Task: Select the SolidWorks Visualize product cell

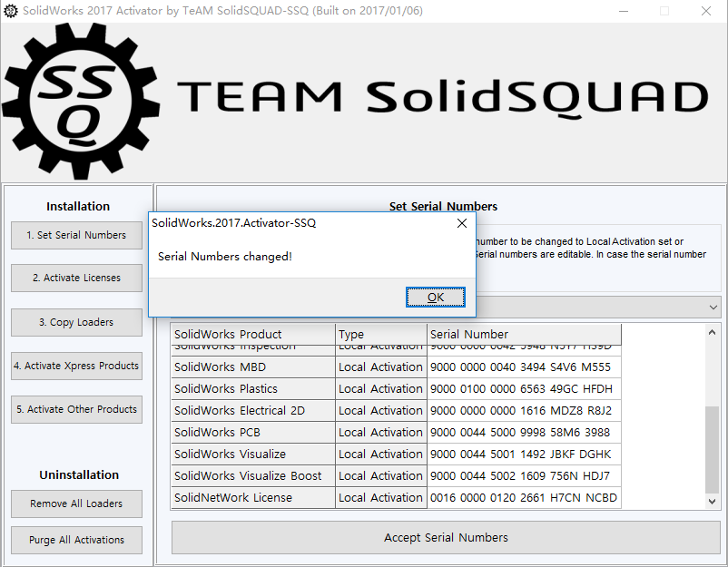Action: [x=253, y=455]
